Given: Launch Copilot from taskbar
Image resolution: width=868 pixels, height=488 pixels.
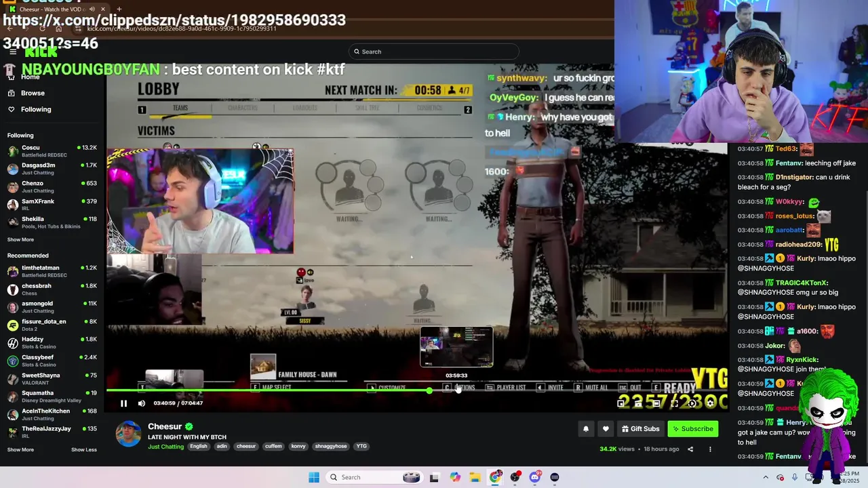Looking at the screenshot, I should (455, 477).
